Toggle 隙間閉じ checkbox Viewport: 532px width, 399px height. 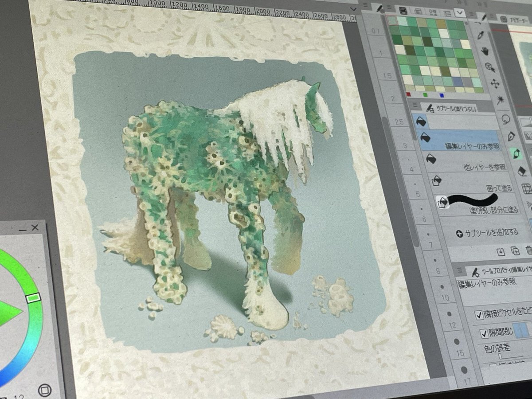[484, 333]
